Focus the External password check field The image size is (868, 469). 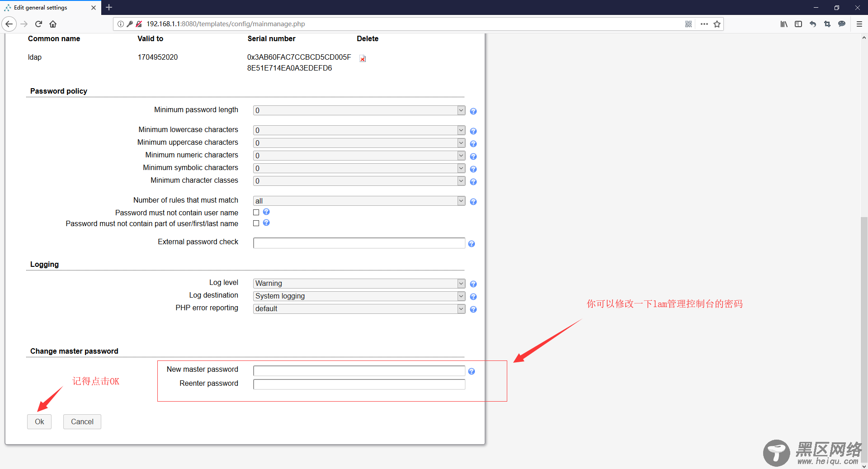pyautogui.click(x=359, y=243)
